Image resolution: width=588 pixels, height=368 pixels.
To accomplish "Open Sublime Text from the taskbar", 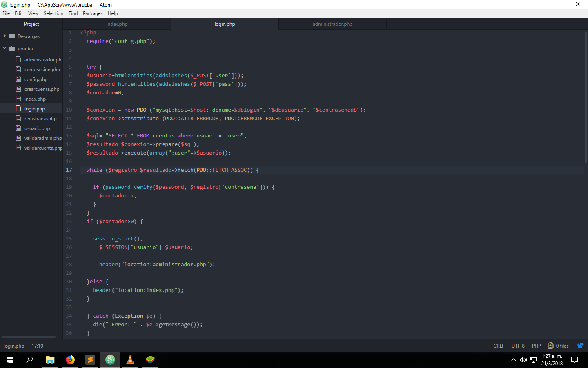I will [x=90, y=360].
